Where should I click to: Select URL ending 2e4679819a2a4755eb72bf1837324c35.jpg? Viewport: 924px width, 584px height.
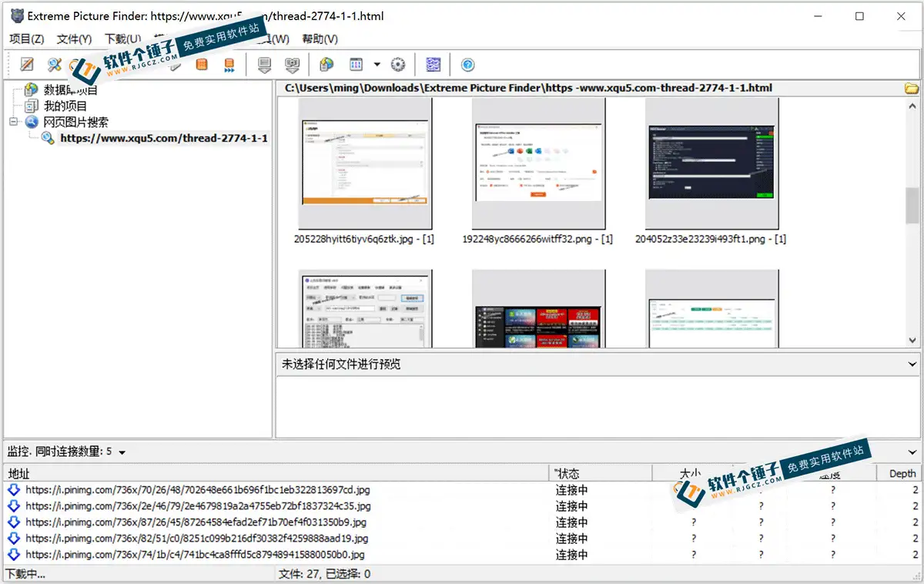(x=198, y=506)
